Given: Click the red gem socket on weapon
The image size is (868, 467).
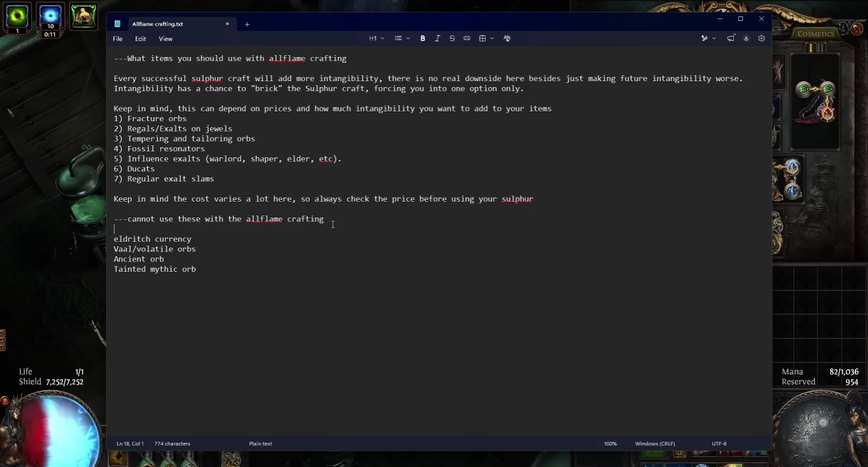Looking at the screenshot, I should point(827,113).
